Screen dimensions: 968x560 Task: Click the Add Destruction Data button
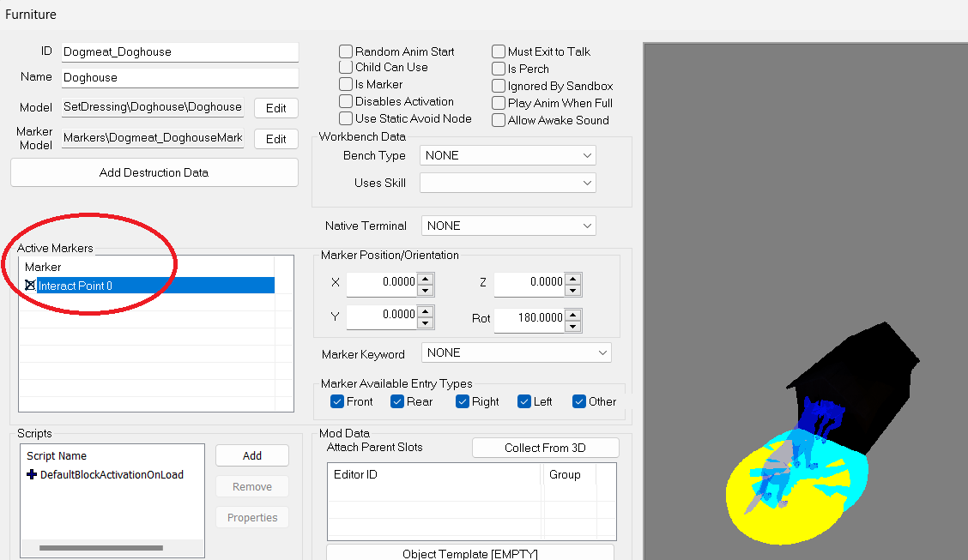click(154, 172)
